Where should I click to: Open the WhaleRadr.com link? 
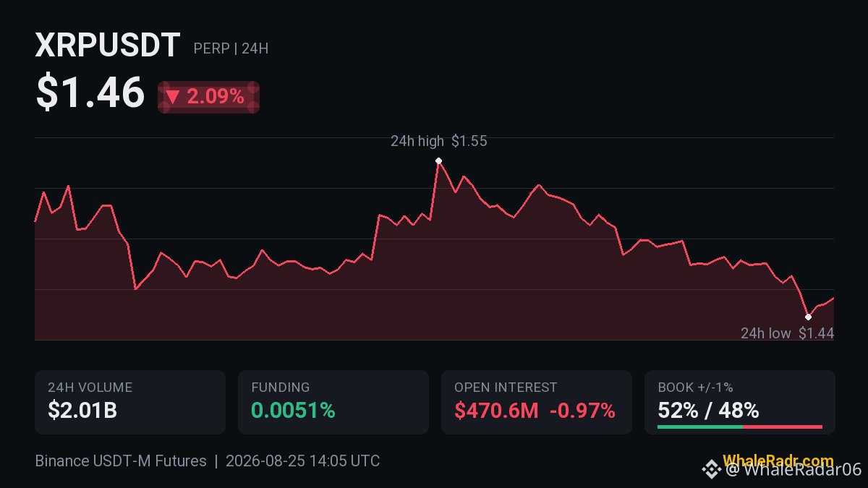[778, 461]
